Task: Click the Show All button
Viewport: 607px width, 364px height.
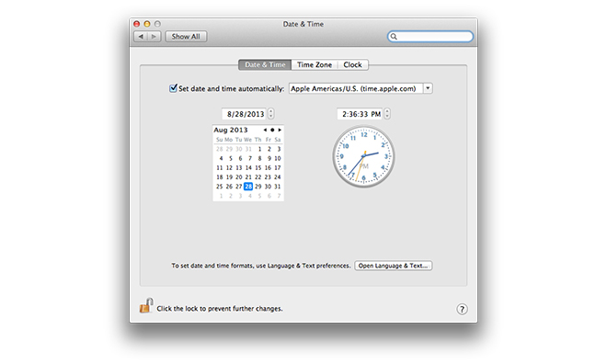Action: (x=186, y=37)
